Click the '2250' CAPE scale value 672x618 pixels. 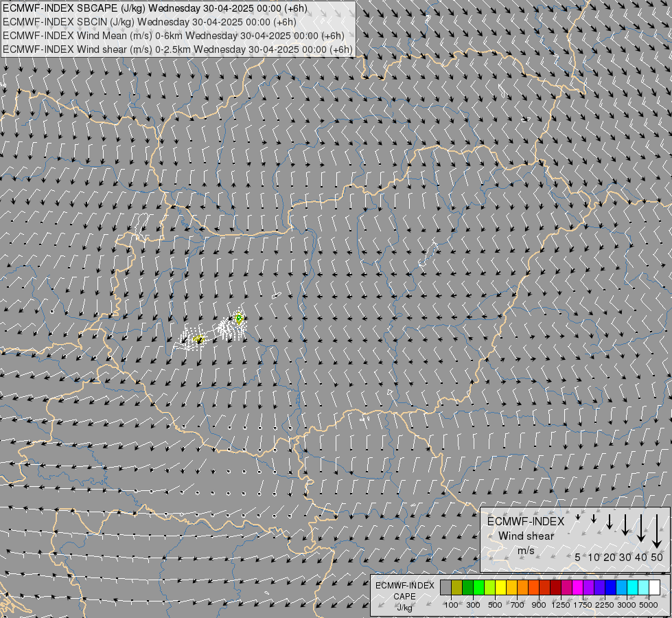(x=605, y=605)
